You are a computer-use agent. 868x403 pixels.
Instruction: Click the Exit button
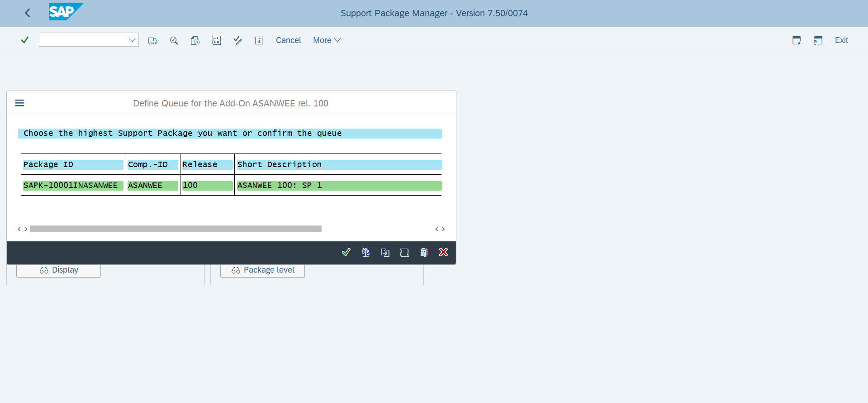tap(841, 40)
